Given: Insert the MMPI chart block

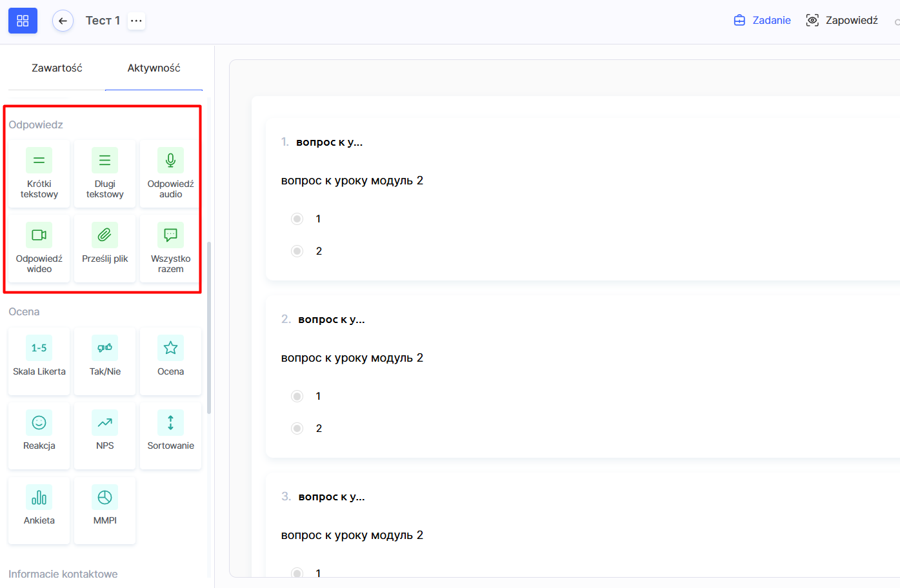Looking at the screenshot, I should [x=105, y=510].
